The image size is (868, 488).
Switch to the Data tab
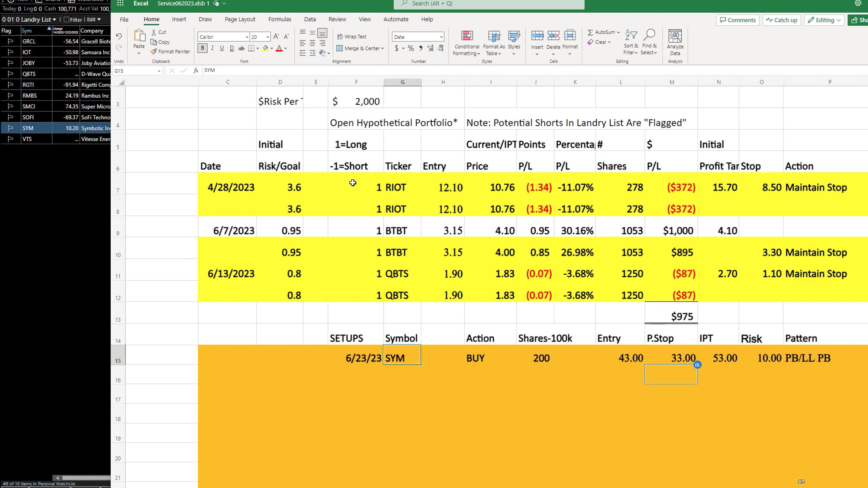[310, 20]
